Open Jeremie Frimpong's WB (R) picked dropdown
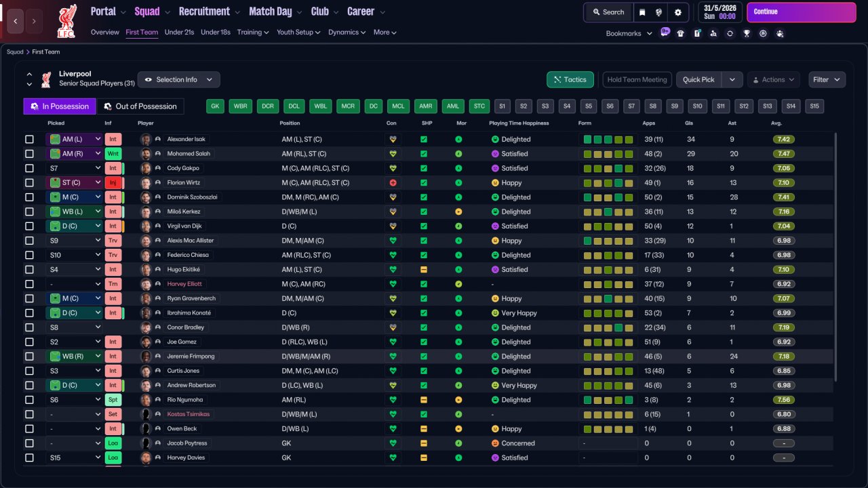Viewport: 868px width, 488px height. click(75, 357)
